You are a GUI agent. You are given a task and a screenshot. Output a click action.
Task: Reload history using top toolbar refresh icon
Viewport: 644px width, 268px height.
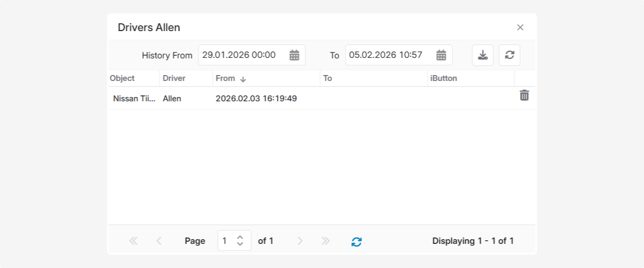(509, 55)
